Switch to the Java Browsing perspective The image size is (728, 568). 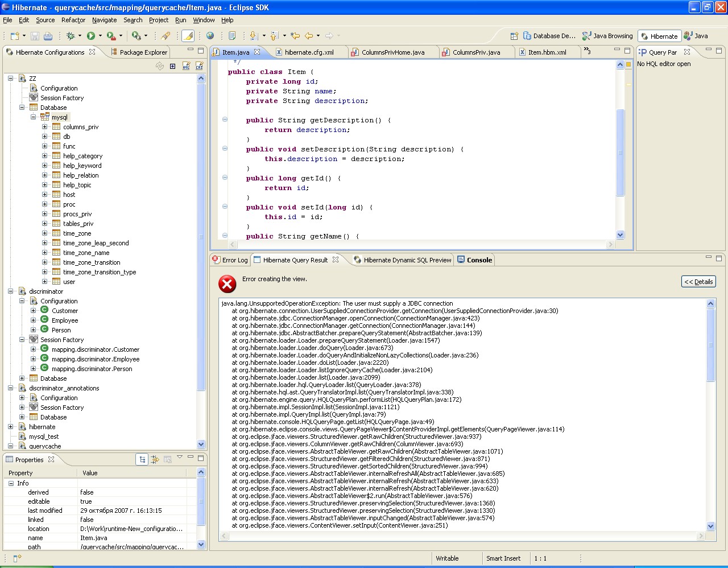click(607, 36)
